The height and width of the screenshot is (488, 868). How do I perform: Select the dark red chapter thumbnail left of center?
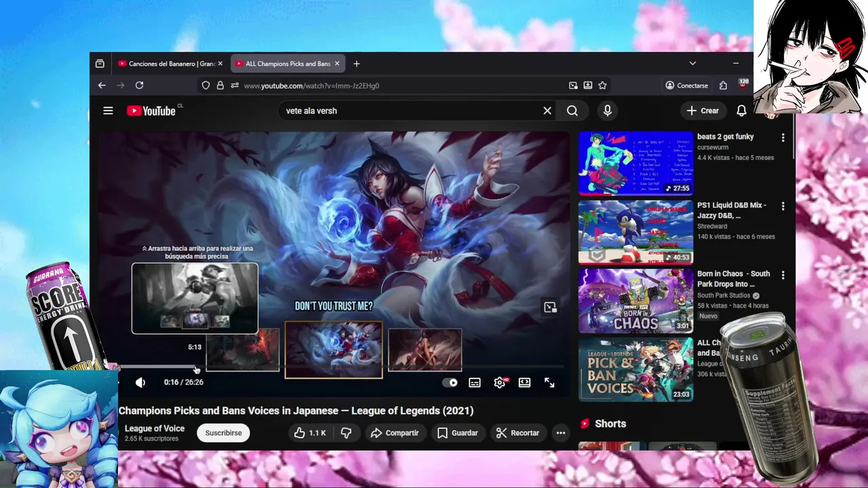243,350
